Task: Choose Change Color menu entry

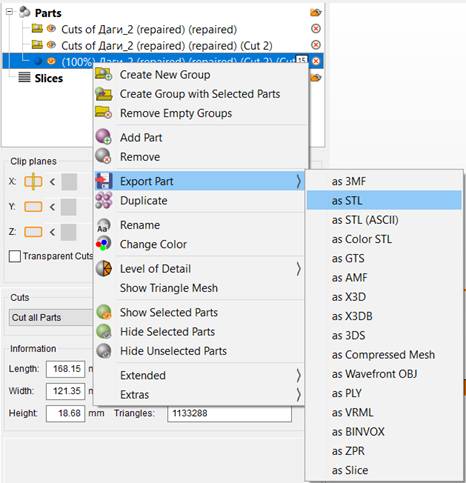Action: (x=200, y=244)
